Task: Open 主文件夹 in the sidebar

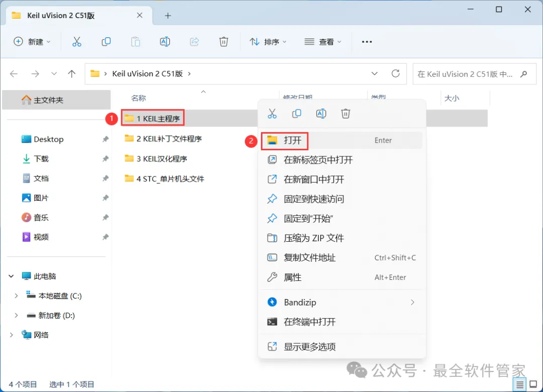Action: (x=56, y=100)
